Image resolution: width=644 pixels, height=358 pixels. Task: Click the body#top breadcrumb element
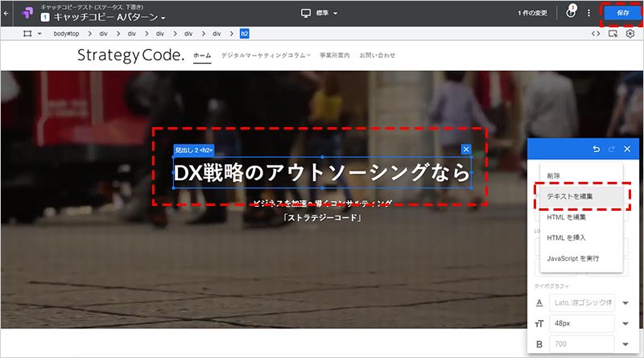point(69,34)
